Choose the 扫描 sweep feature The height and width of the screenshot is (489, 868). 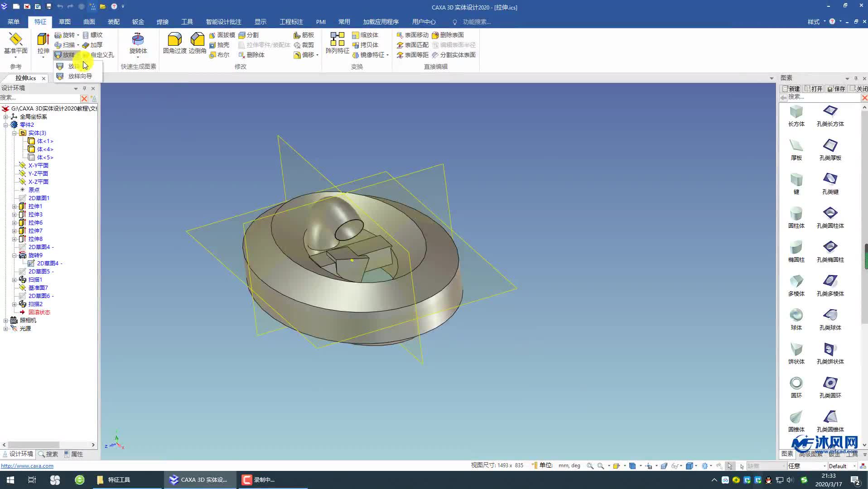65,45
